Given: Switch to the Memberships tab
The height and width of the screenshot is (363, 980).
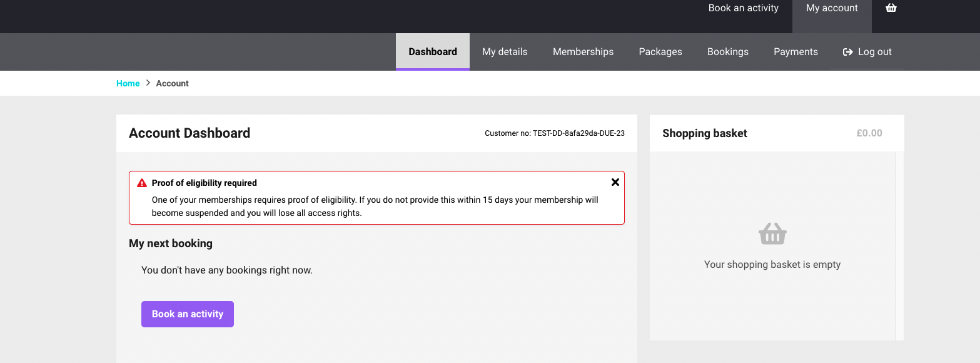Looking at the screenshot, I should pos(583,52).
